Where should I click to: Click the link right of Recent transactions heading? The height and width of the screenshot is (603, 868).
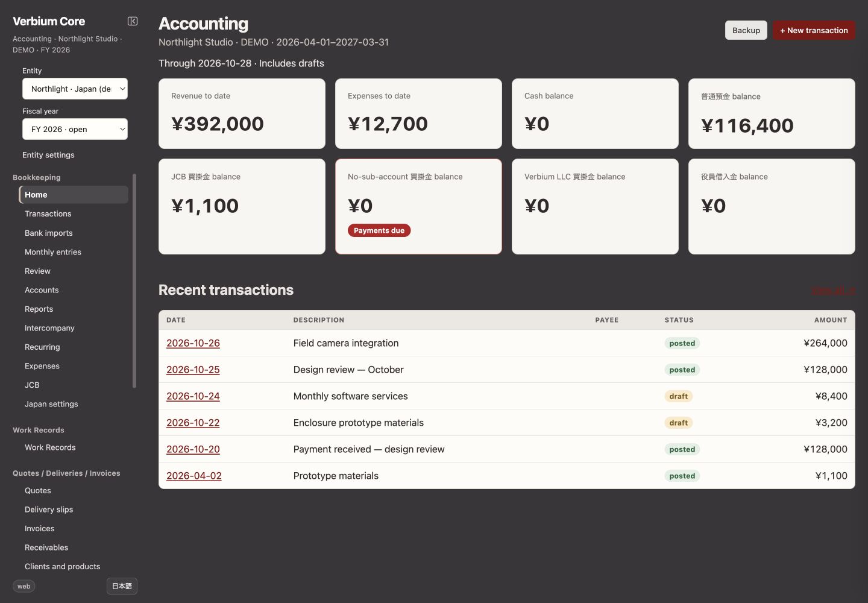coord(833,291)
